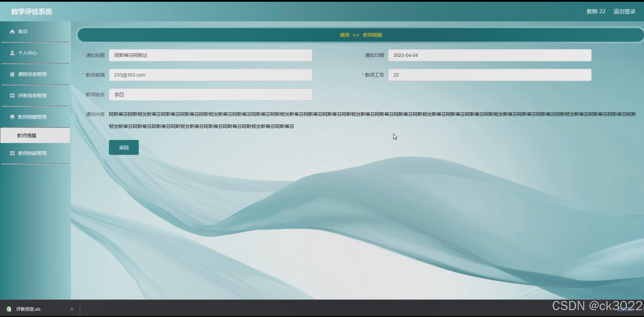Select the 教师提醒 submenu item
Screen dimensions: 644x317
pos(27,136)
